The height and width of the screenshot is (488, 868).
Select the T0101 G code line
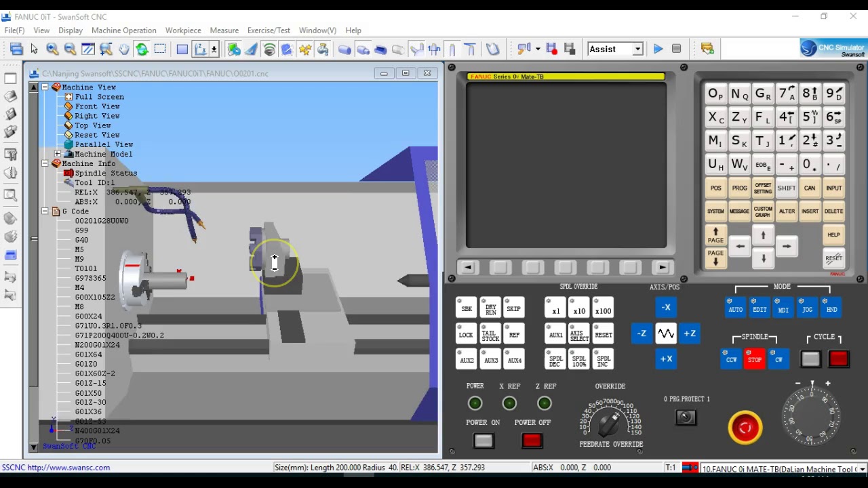(x=86, y=268)
